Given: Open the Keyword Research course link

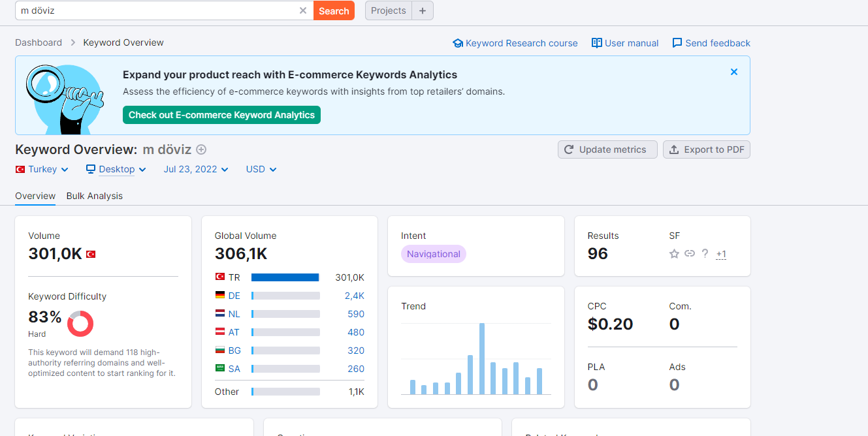Looking at the screenshot, I should (515, 43).
